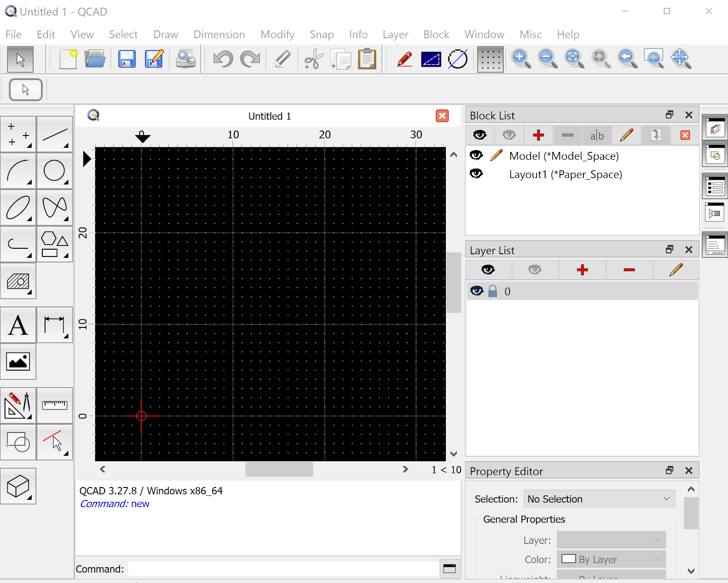Expand the Layer dropdown in General Properties
Image resolution: width=728 pixels, height=583 pixels.
(611, 540)
